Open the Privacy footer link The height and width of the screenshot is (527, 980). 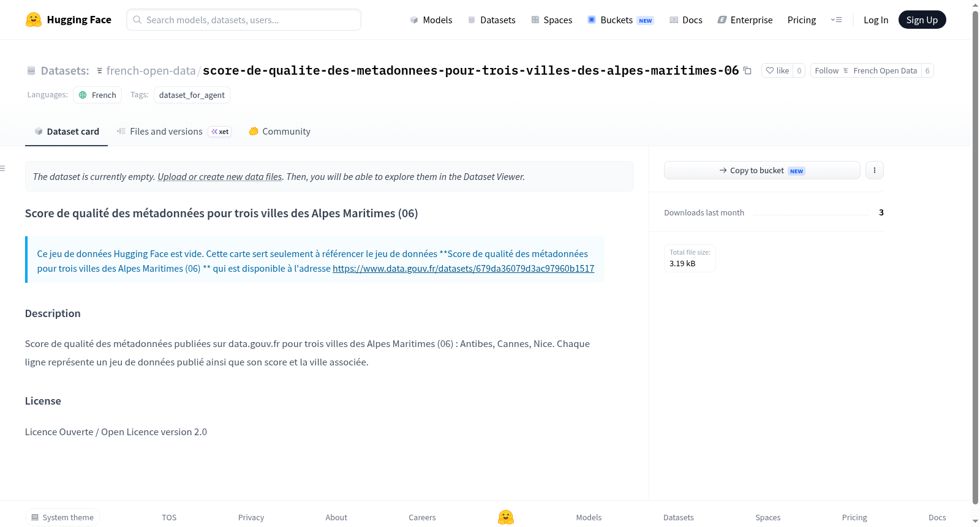click(x=251, y=517)
